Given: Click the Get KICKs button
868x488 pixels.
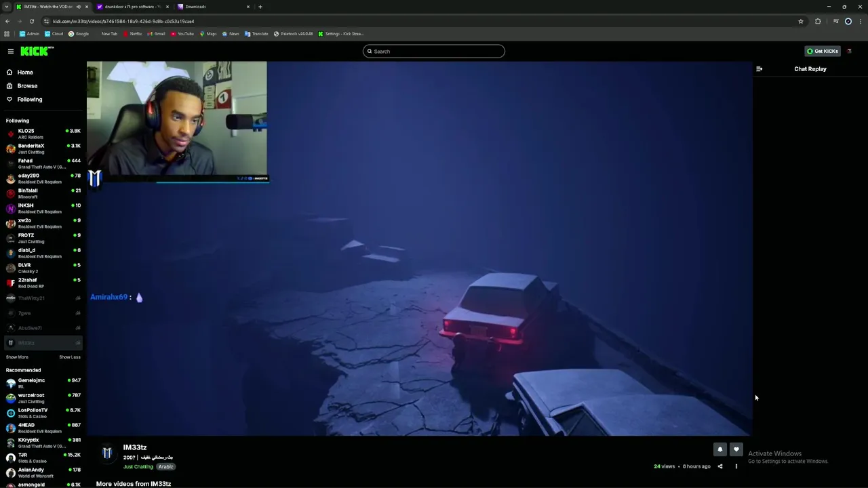Looking at the screenshot, I should pyautogui.click(x=823, y=51).
